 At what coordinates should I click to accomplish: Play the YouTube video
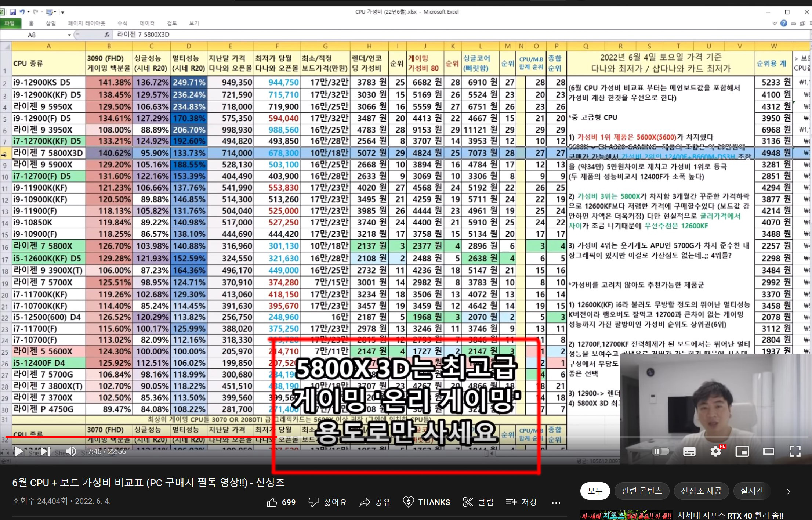tap(18, 451)
